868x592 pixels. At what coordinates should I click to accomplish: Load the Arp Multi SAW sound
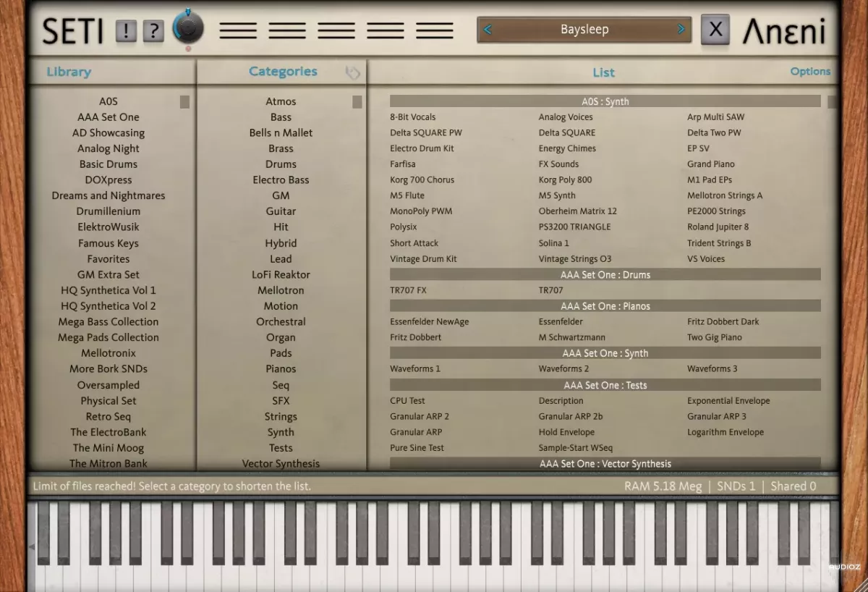716,117
